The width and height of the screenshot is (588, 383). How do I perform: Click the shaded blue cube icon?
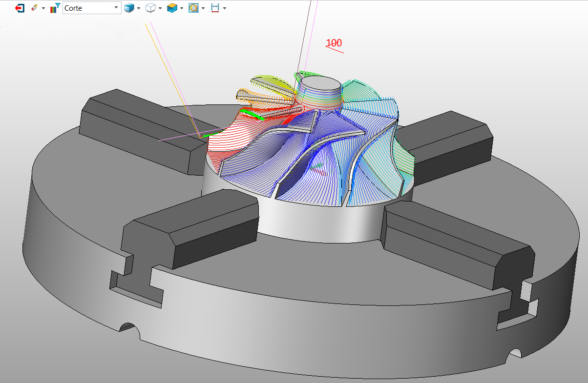[129, 8]
